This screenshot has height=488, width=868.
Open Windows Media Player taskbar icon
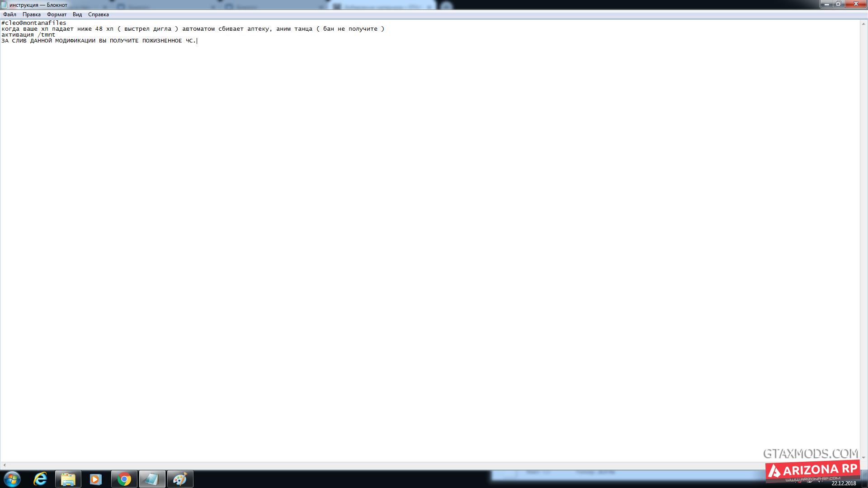(96, 479)
